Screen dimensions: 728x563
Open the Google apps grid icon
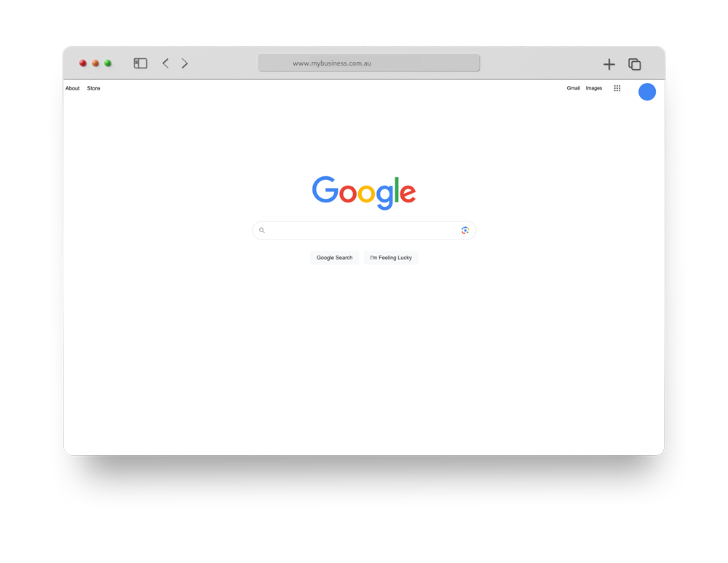tap(617, 88)
